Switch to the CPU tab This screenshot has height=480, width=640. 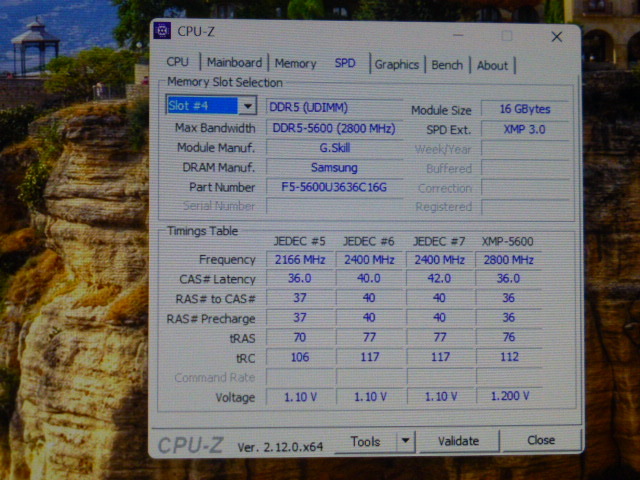point(178,62)
